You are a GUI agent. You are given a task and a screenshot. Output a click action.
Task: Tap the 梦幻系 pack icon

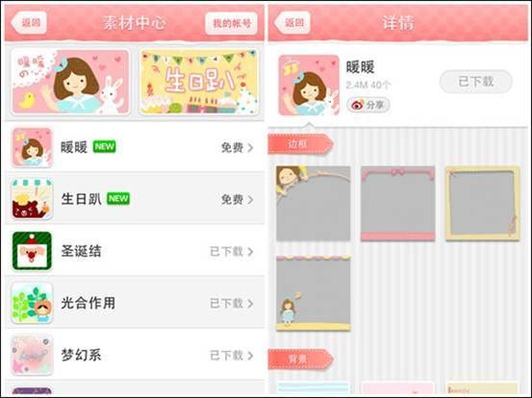pyautogui.click(x=32, y=355)
